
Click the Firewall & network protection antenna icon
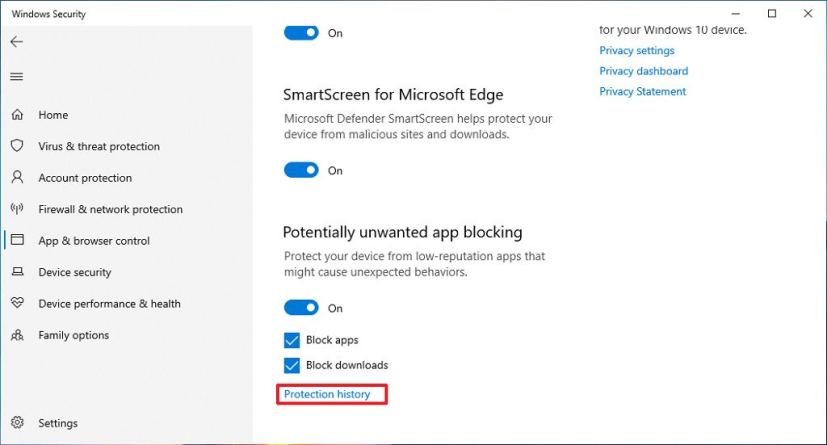pos(17,209)
